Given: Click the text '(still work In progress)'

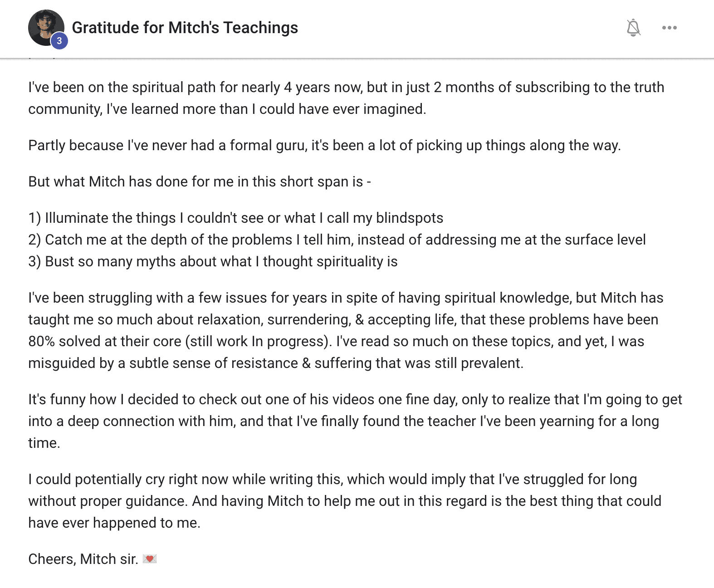Looking at the screenshot, I should tap(257, 341).
